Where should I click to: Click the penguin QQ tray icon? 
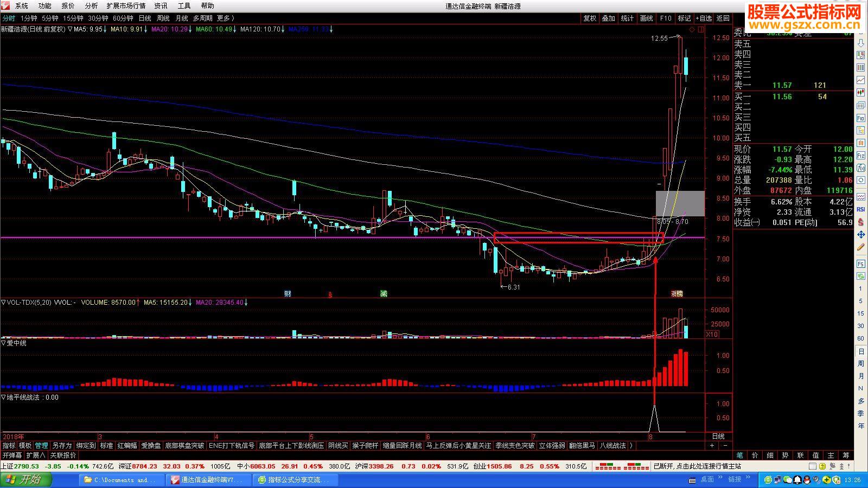pos(807,480)
